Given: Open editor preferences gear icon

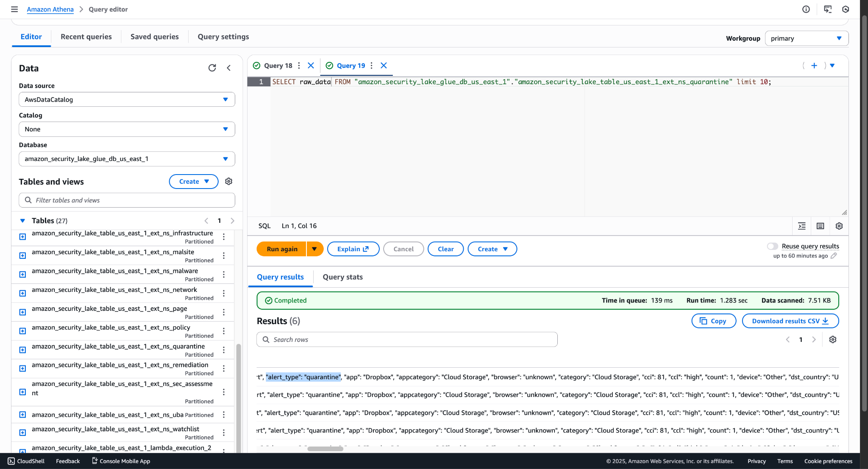Looking at the screenshot, I should [839, 226].
